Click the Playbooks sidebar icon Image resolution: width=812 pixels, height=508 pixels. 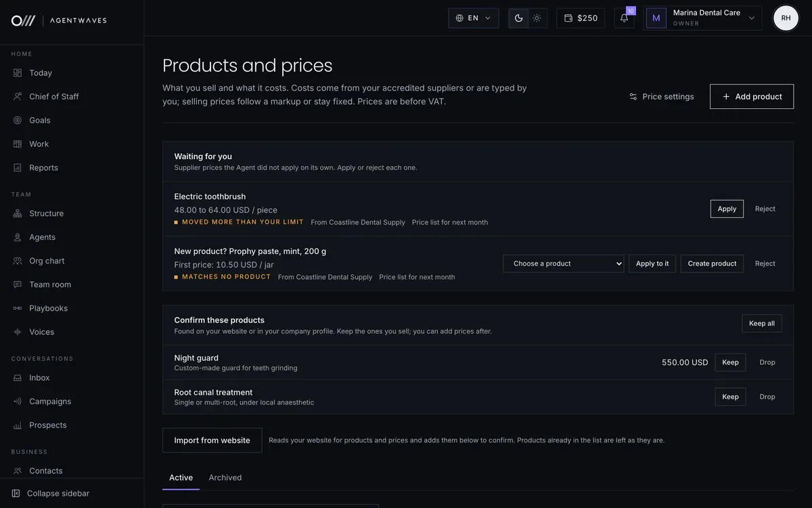coord(18,309)
